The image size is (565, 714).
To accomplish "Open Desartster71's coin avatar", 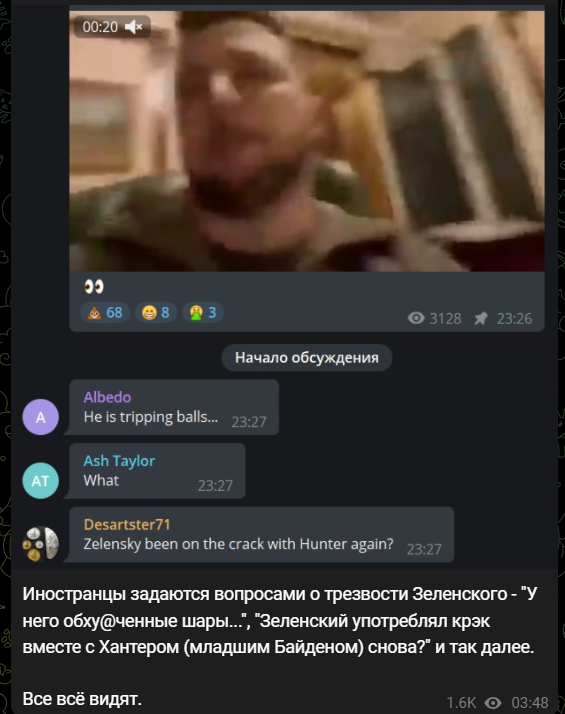I will coord(41,544).
